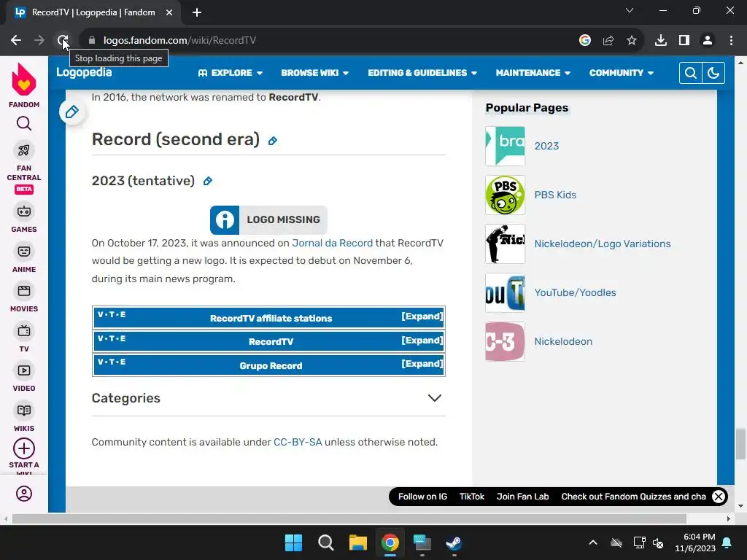
Task: Open the Fandom heart-flame logo
Action: click(x=24, y=80)
